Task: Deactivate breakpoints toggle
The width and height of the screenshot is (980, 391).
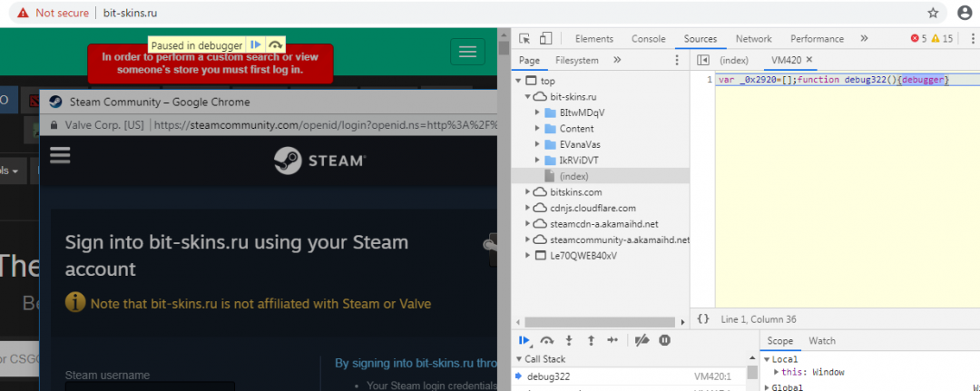Action: pos(642,340)
